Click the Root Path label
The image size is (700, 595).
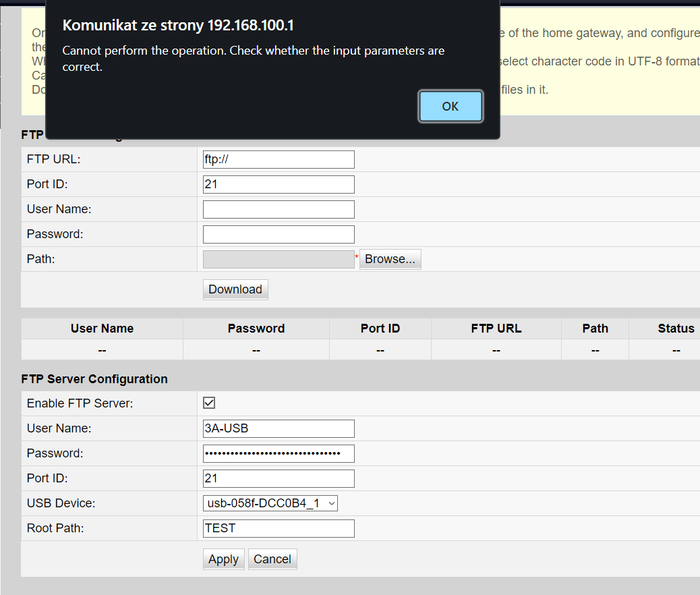55,528
